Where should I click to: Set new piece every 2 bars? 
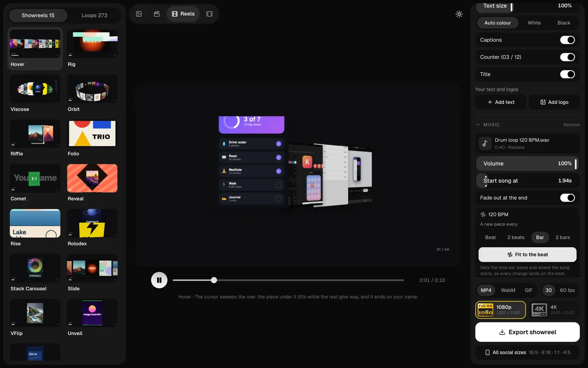click(x=563, y=238)
